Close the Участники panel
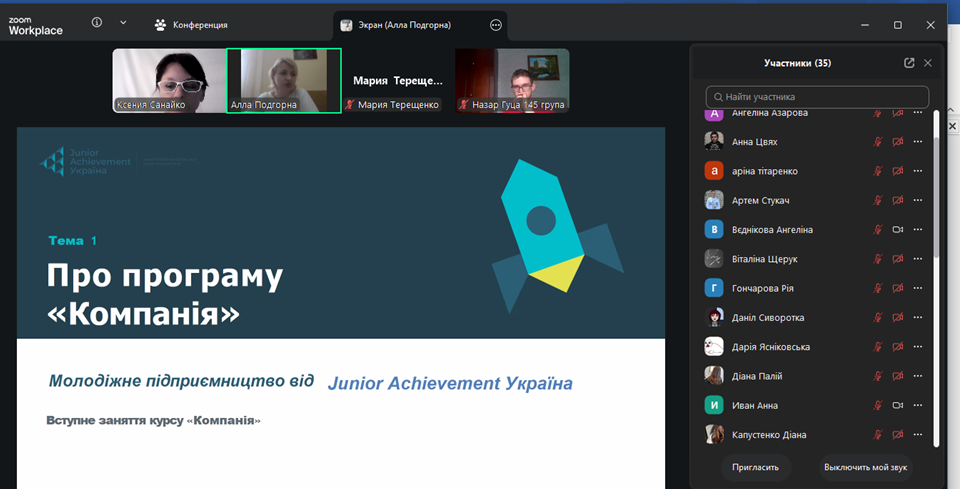This screenshot has height=489, width=960. pyautogui.click(x=928, y=63)
